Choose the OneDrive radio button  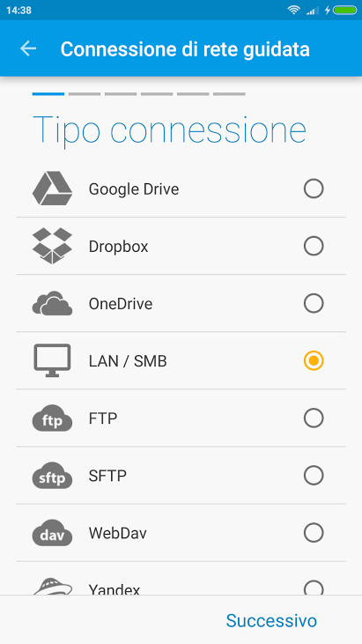314,304
